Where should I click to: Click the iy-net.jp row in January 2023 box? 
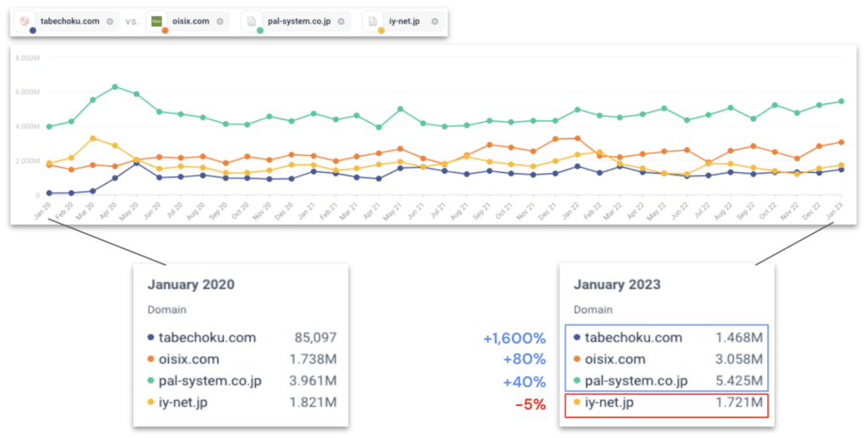click(x=668, y=403)
